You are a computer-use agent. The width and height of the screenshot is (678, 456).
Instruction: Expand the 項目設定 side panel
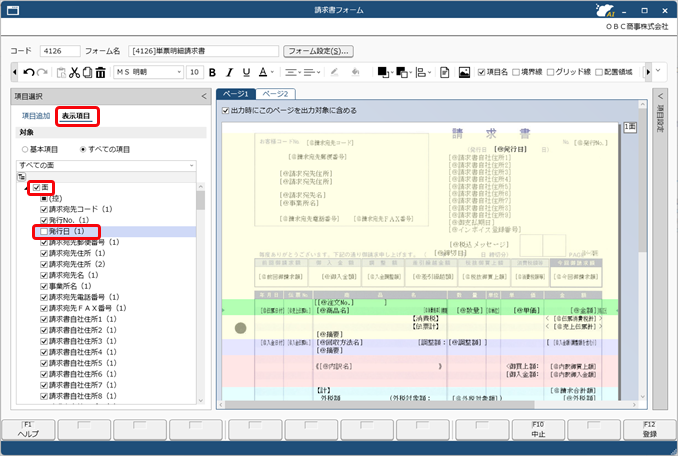click(x=660, y=96)
